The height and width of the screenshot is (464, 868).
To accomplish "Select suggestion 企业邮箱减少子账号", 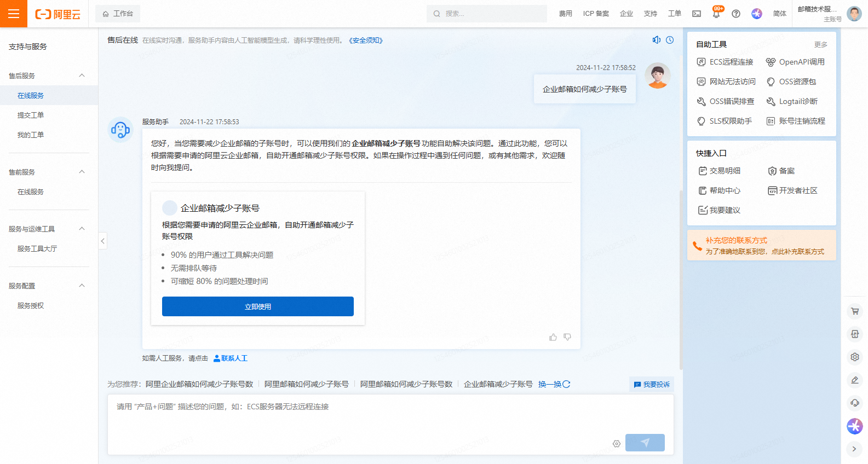I will (x=498, y=384).
